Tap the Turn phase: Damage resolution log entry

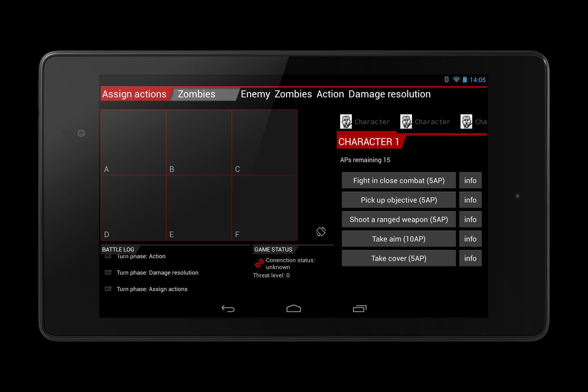[x=157, y=273]
